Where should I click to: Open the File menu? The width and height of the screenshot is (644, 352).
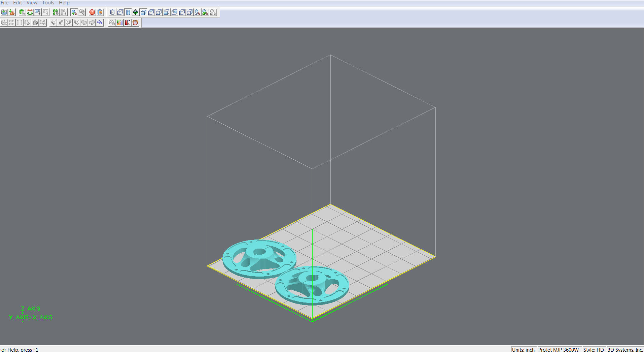(5, 3)
